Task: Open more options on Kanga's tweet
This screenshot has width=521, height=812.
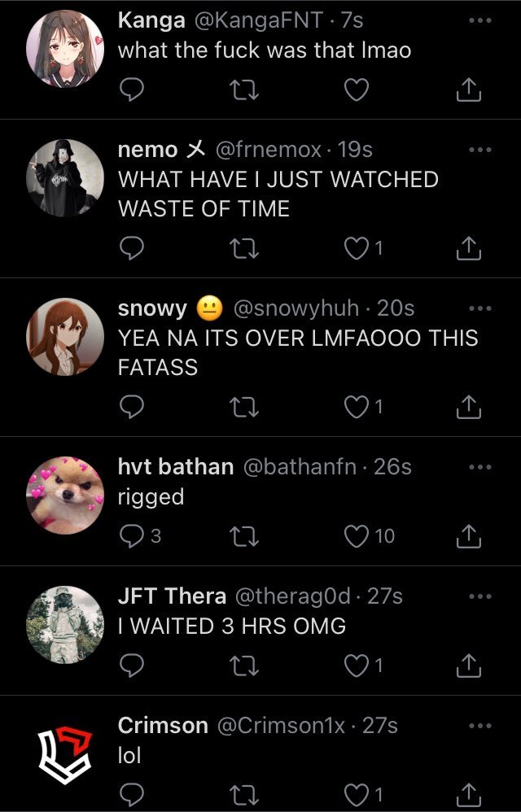Action: click(479, 20)
